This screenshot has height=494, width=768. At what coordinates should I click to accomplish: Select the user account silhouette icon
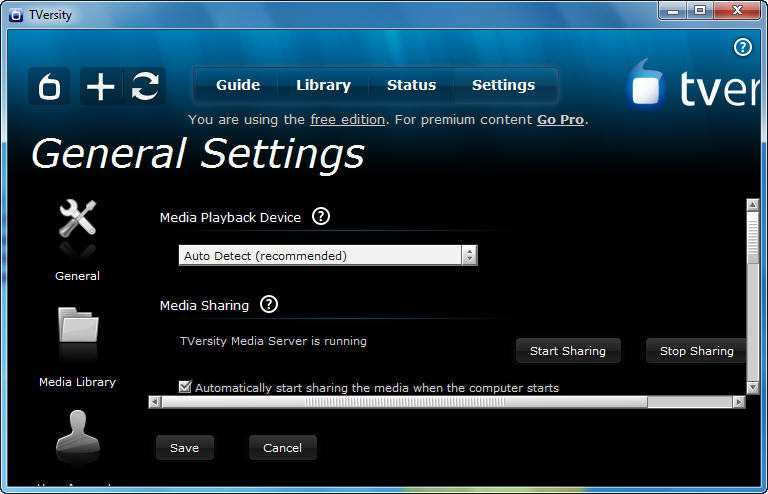click(78, 431)
